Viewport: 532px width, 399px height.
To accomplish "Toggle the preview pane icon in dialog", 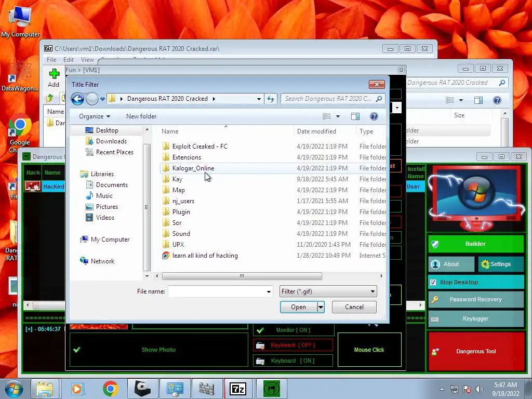I will pyautogui.click(x=355, y=116).
